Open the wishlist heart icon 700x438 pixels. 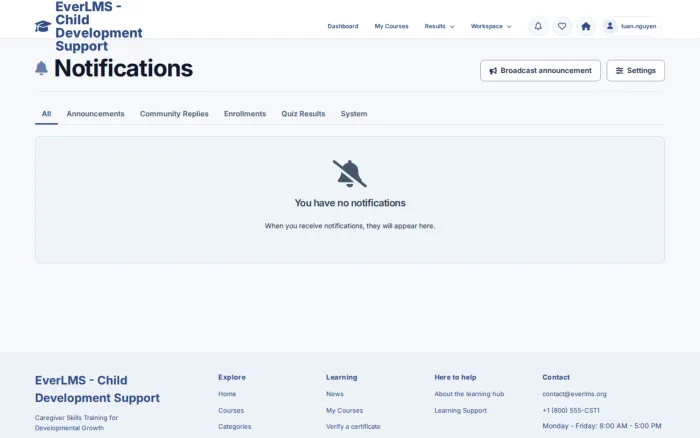tap(562, 26)
